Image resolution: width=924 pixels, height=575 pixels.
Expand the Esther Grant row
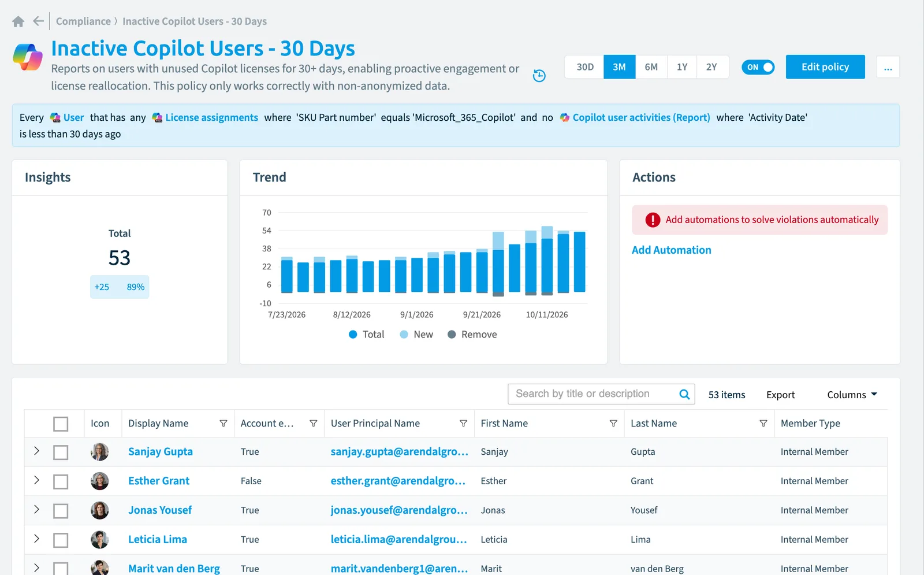[36, 480]
